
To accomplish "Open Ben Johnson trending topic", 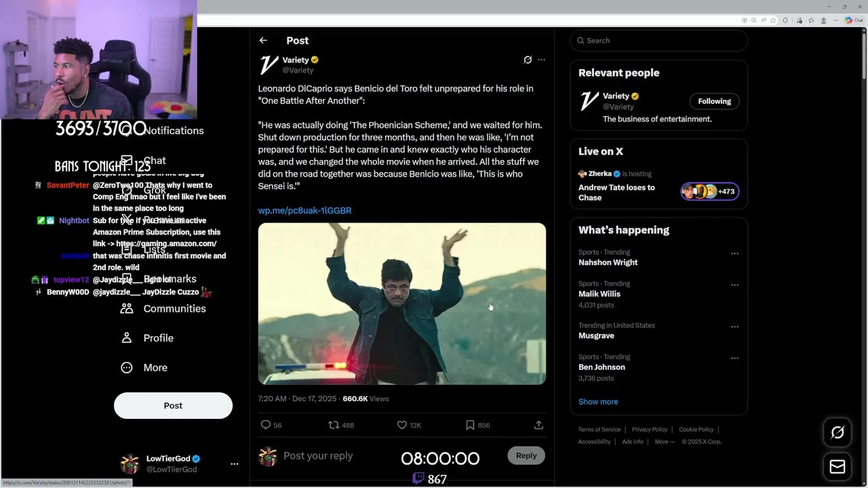I will tap(601, 367).
